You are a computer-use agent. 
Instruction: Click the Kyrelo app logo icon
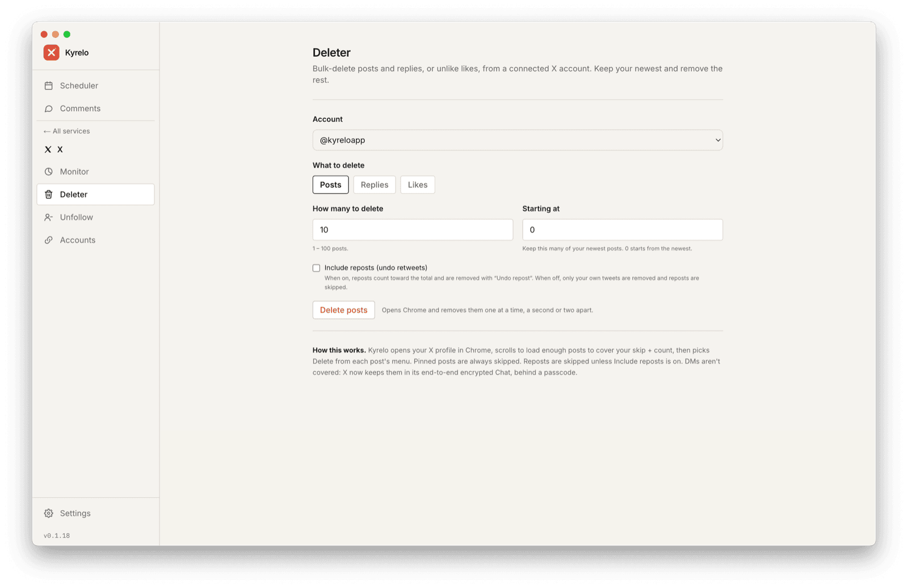click(x=51, y=53)
